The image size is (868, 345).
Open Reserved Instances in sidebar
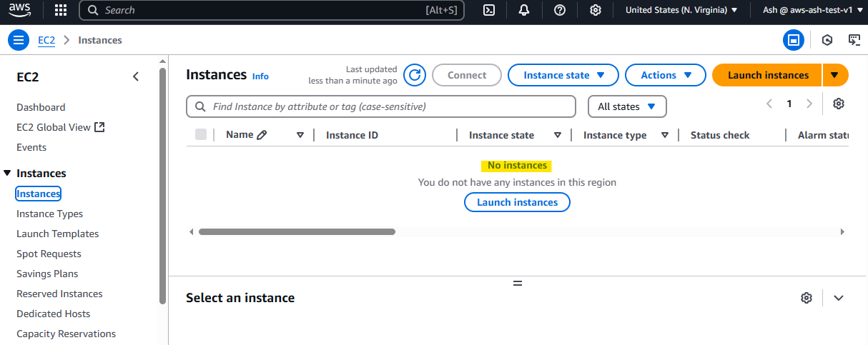tap(59, 294)
